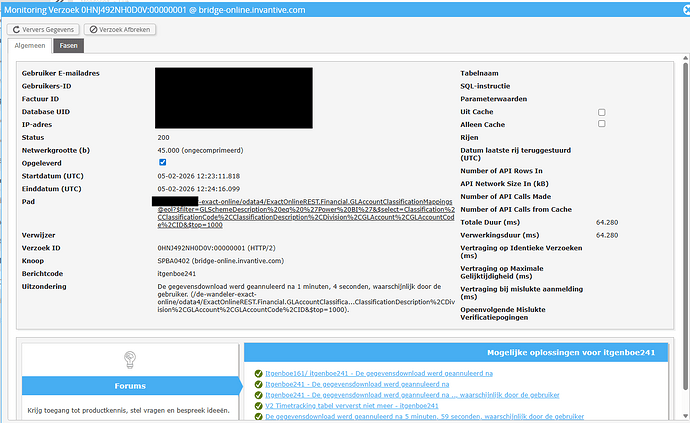The height and width of the screenshot is (423, 690).
Task: Switch to the Algemeen tab
Action: tap(30, 46)
